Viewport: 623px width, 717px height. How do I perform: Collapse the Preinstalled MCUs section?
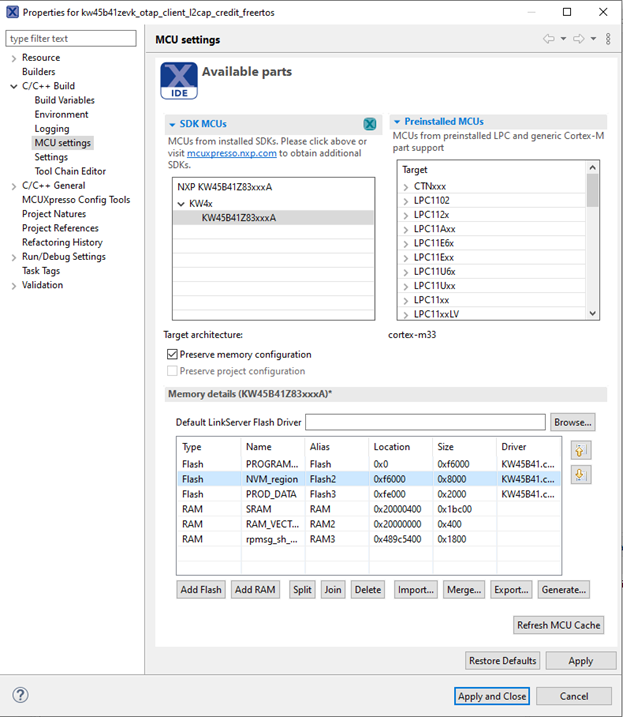click(x=396, y=122)
